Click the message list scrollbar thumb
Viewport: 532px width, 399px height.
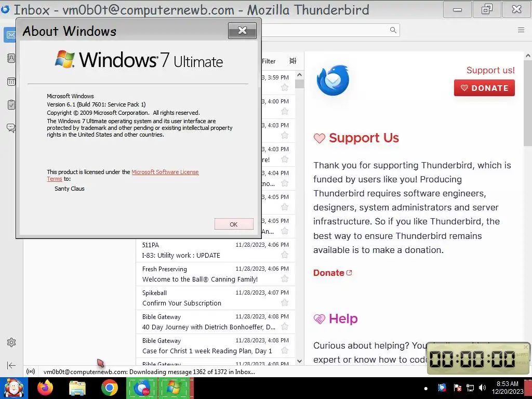[300, 84]
